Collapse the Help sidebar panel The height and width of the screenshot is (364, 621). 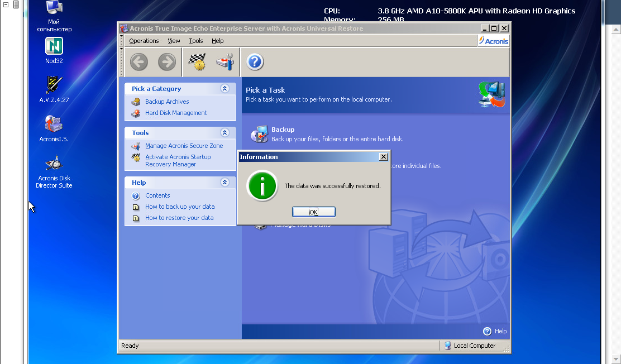pyautogui.click(x=224, y=182)
